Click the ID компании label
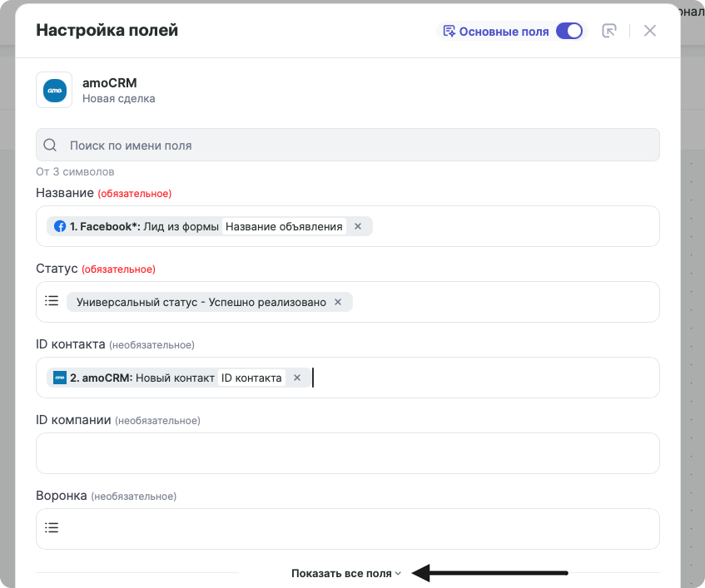705x588 pixels. click(x=73, y=420)
